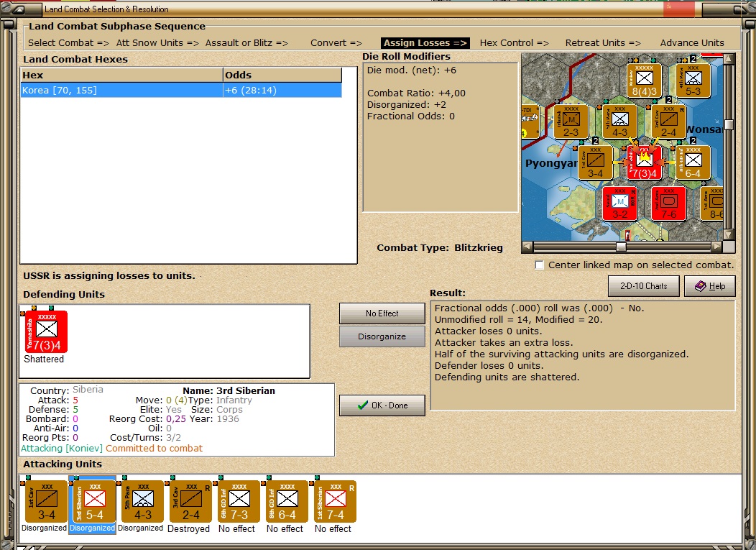
Task: Open the Help button
Action: pos(710,286)
